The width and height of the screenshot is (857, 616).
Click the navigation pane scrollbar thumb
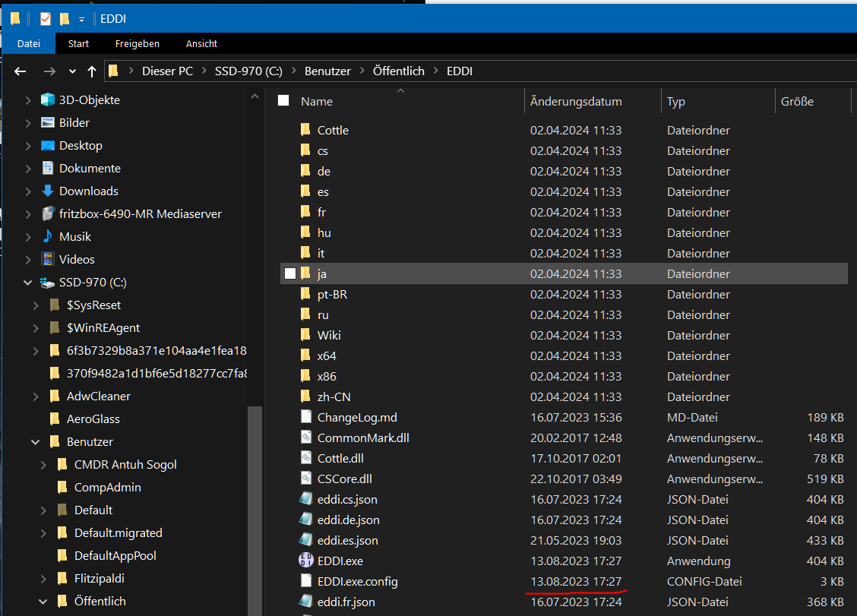(x=255, y=510)
